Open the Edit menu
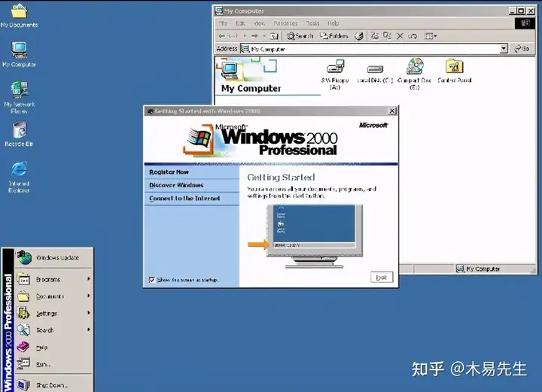 [240, 23]
